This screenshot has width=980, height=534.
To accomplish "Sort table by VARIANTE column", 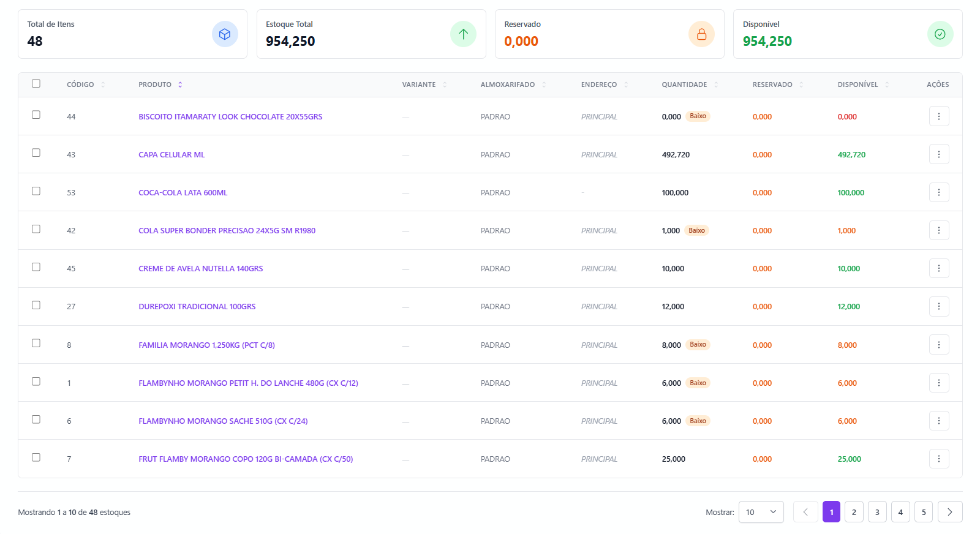I will click(x=424, y=85).
